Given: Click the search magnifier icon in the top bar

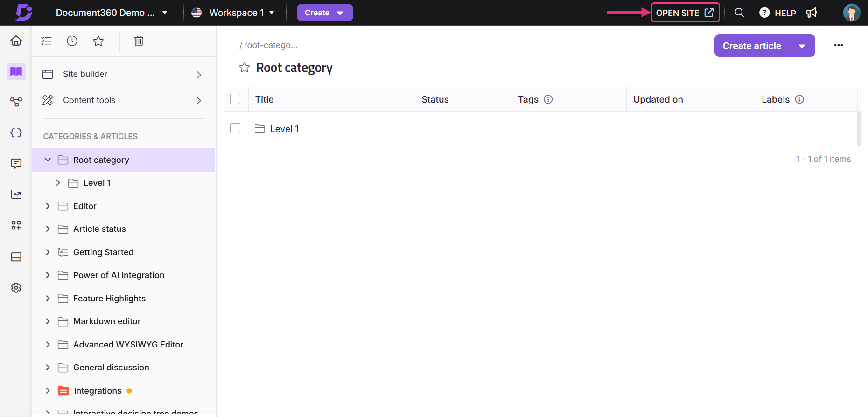Looking at the screenshot, I should (739, 13).
